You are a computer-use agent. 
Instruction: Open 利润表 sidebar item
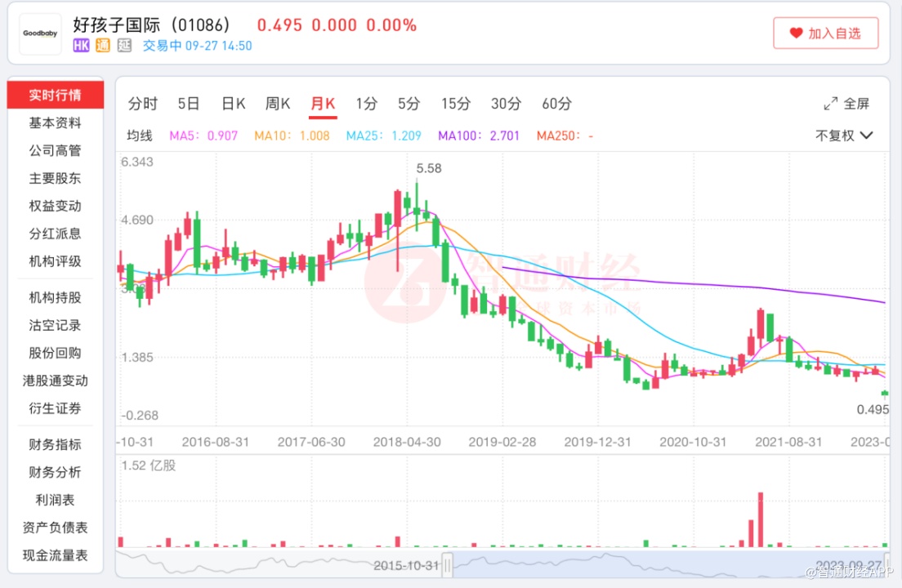(56, 500)
